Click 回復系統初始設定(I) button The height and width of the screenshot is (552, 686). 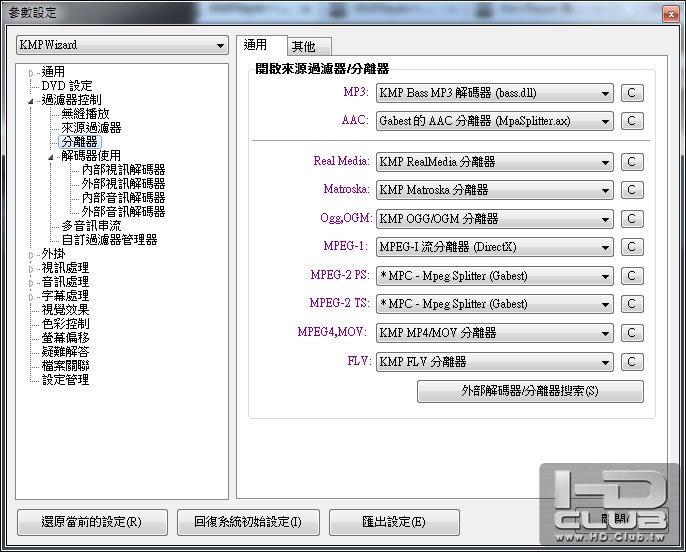tap(248, 522)
